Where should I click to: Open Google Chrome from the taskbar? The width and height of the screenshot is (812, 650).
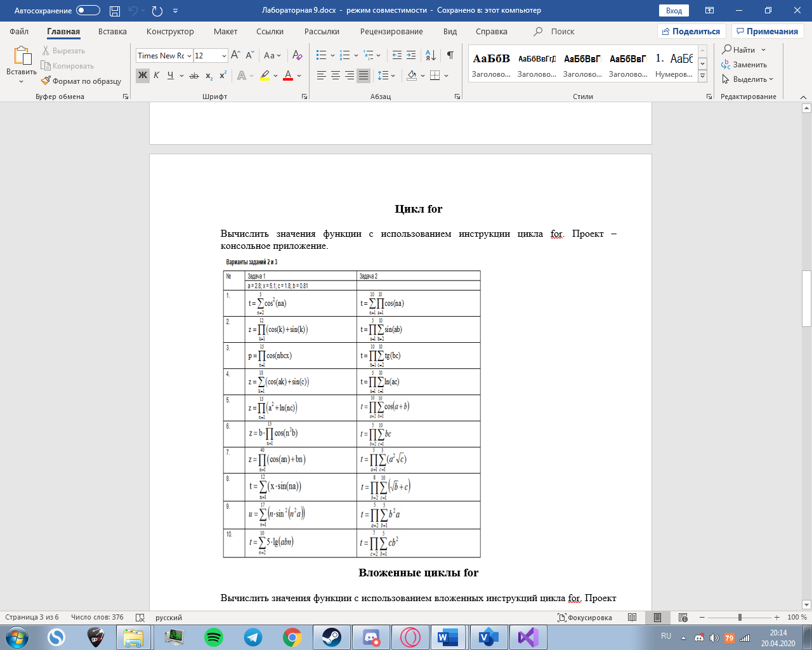coord(292,637)
